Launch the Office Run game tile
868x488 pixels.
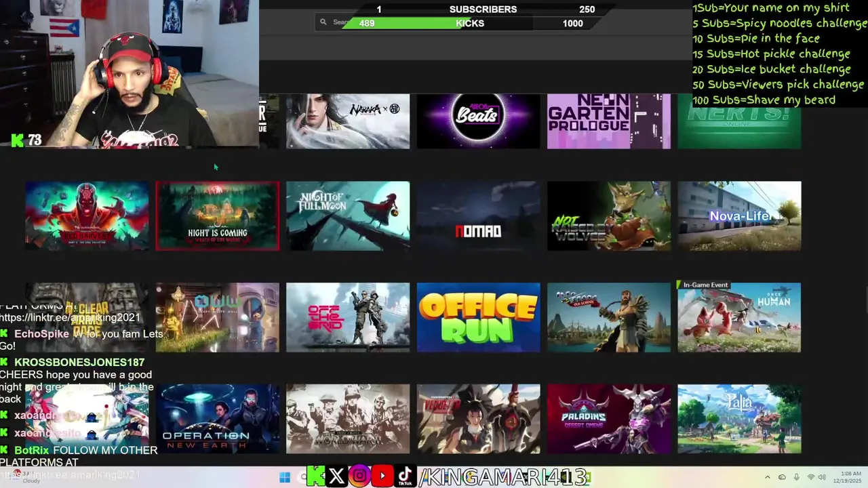point(478,317)
